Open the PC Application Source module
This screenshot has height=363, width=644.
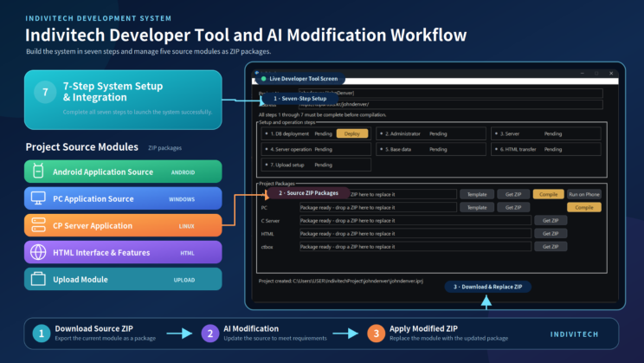[x=123, y=198]
